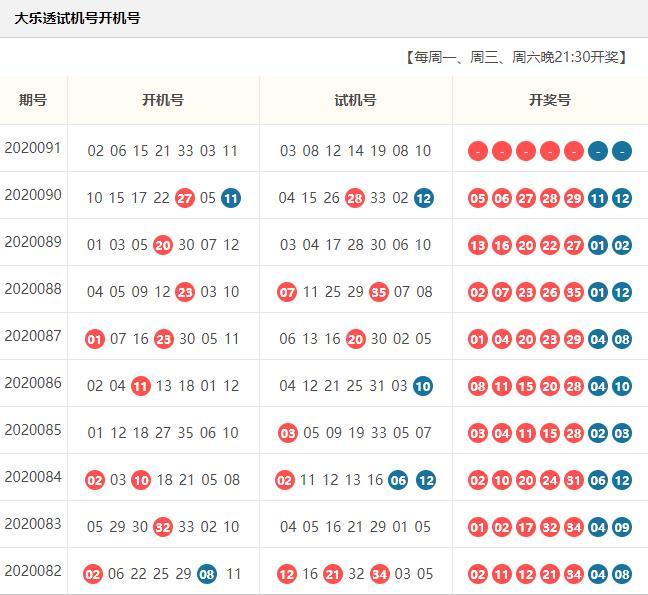
Task: Click red ball 20 in 2020087 试机号
Action: pos(355,340)
